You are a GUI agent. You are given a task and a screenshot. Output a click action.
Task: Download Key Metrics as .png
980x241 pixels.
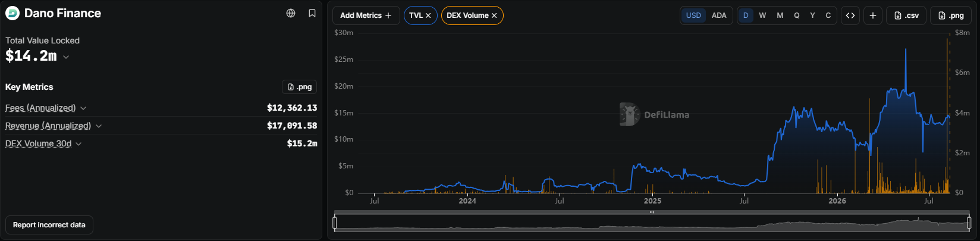(x=299, y=87)
